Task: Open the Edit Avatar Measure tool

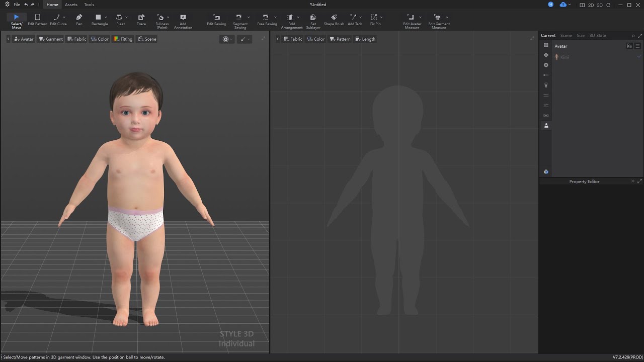Action: [x=411, y=21]
